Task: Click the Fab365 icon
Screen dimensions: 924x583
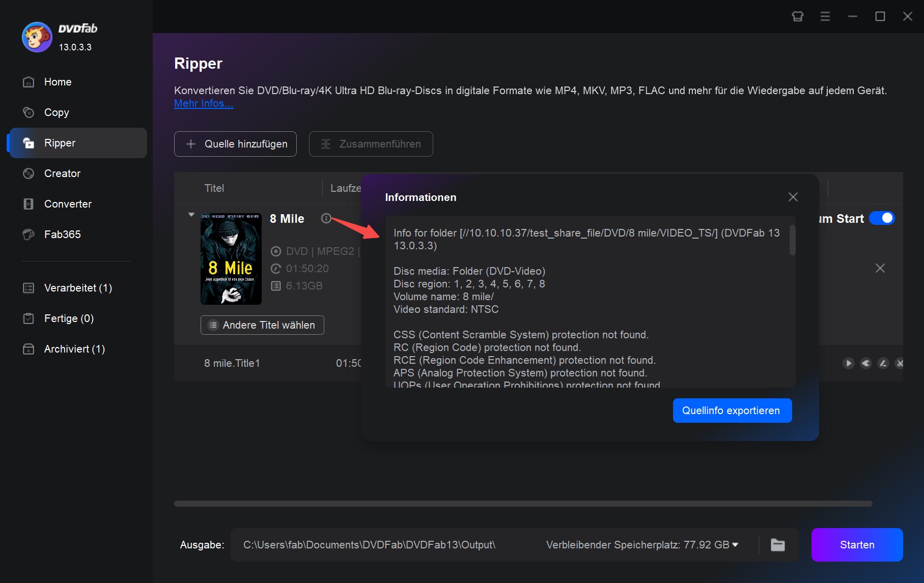Action: tap(29, 235)
